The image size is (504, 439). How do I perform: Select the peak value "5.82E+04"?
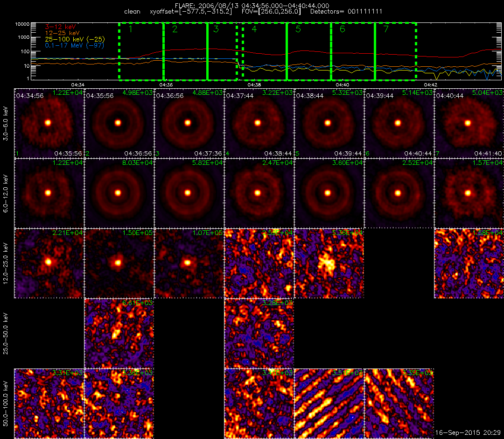207,163
